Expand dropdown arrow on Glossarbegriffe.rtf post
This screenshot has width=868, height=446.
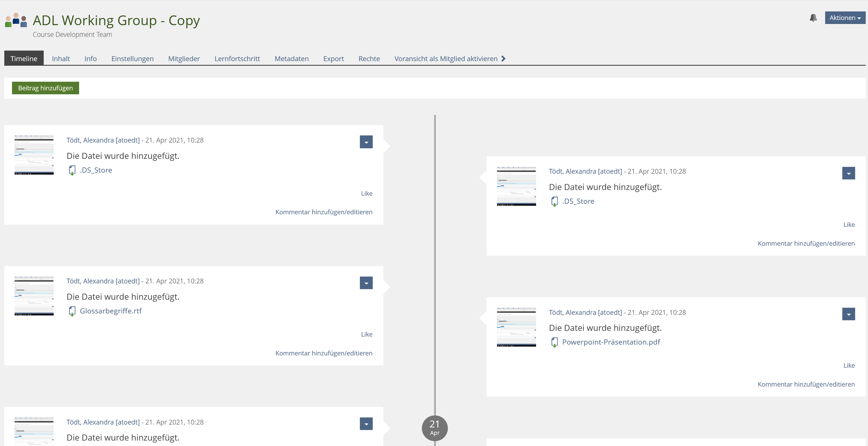(366, 283)
